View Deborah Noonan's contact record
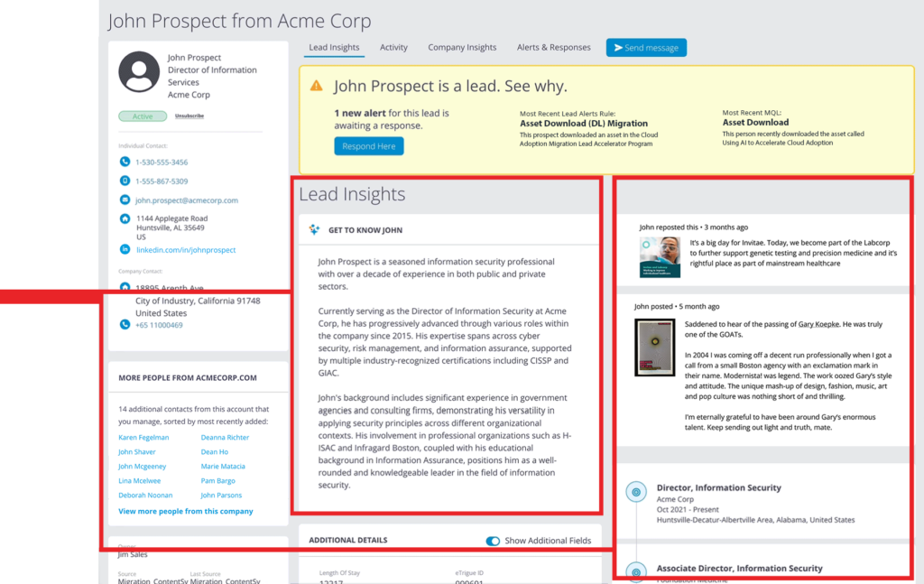This screenshot has height=584, width=924. 145,495
